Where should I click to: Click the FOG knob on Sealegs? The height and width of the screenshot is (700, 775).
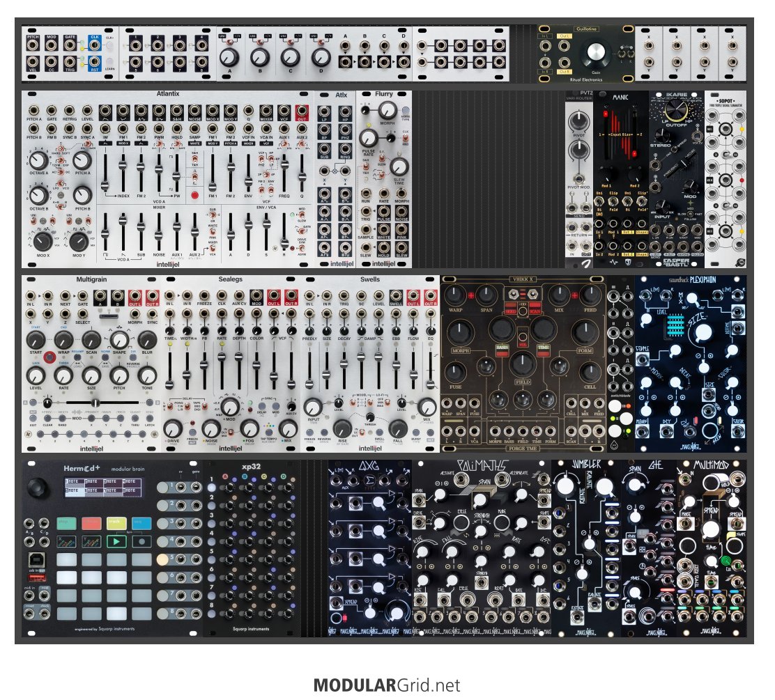click(x=249, y=429)
